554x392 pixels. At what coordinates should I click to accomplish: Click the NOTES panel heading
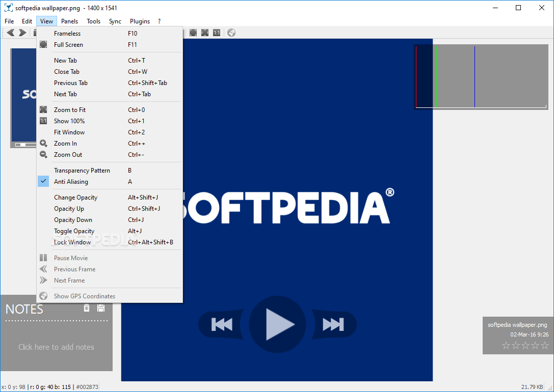(x=24, y=310)
